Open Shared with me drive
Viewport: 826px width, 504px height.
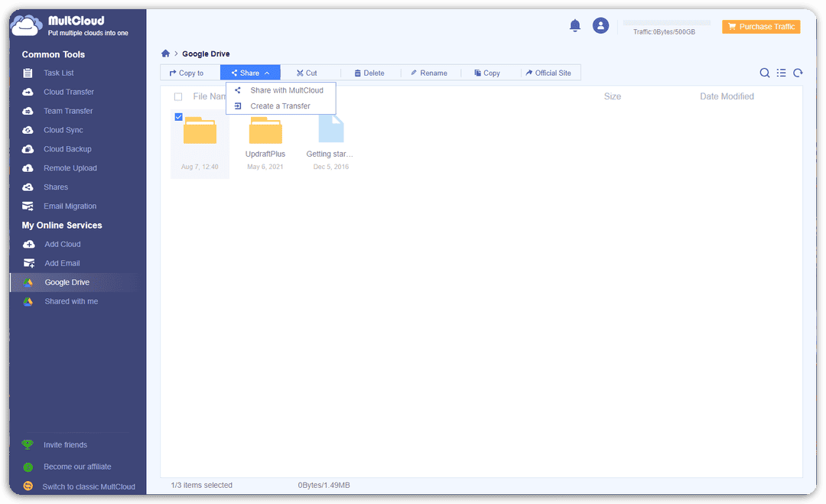[71, 301]
